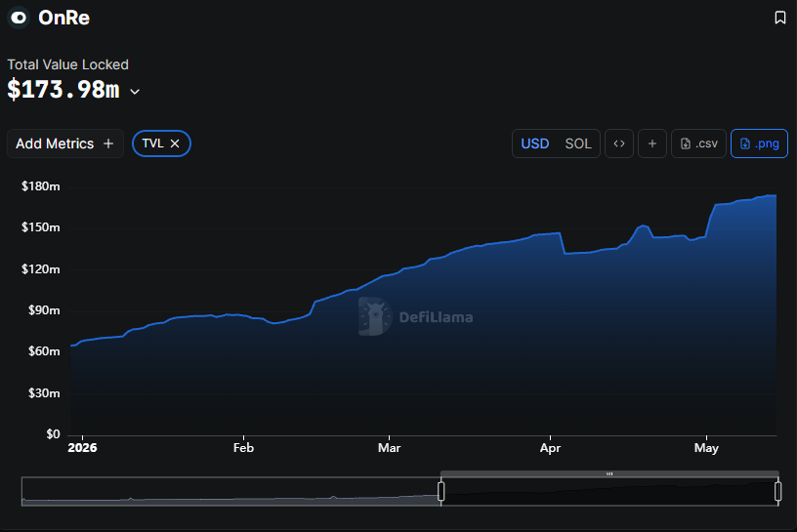Click the OnRe title text
797x532 pixels.
pyautogui.click(x=64, y=18)
